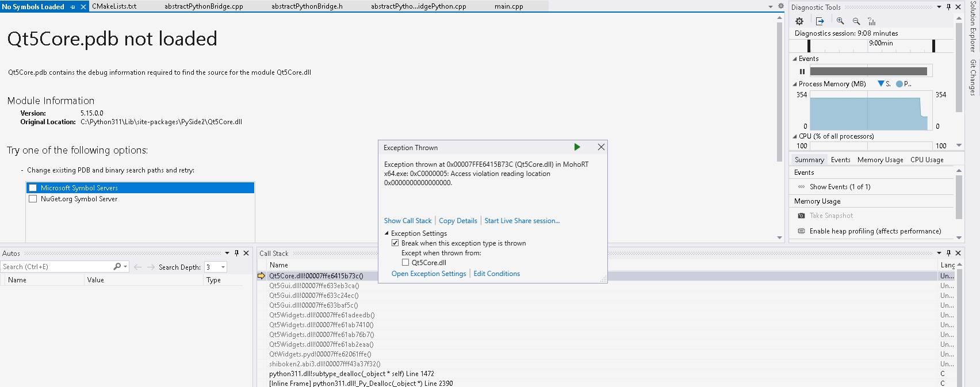This screenshot has width=980, height=387.
Task: Click the Diagnostic Tools output/export icon
Action: pos(820,21)
